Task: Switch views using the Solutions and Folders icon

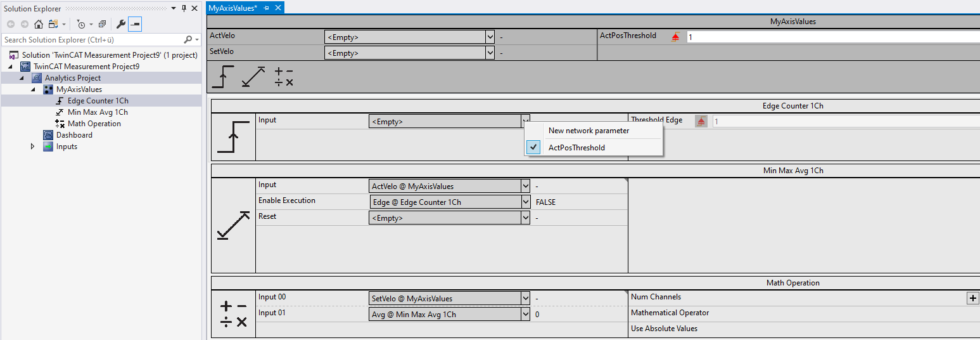Action: (53, 24)
